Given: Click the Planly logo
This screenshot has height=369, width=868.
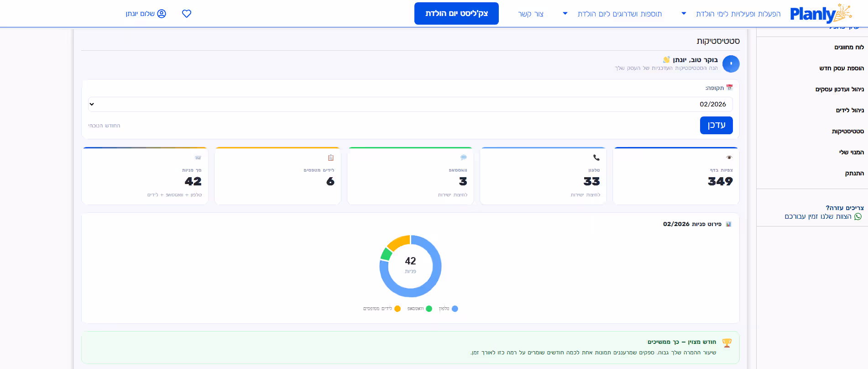Looking at the screenshot, I should 820,14.
